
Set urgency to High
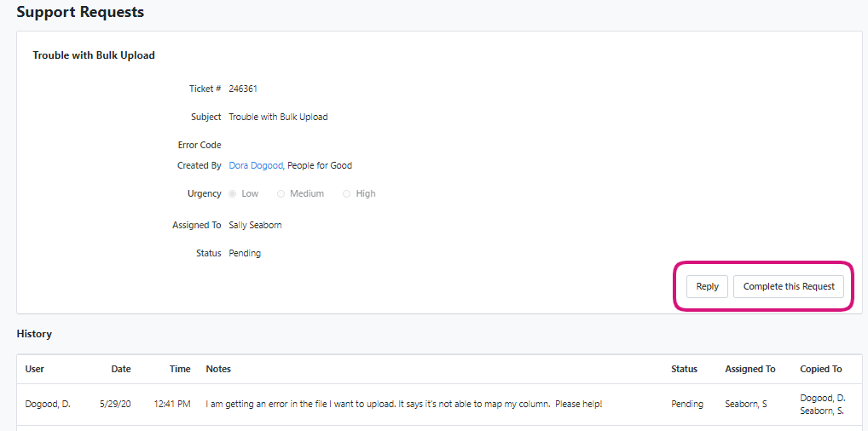pos(346,193)
